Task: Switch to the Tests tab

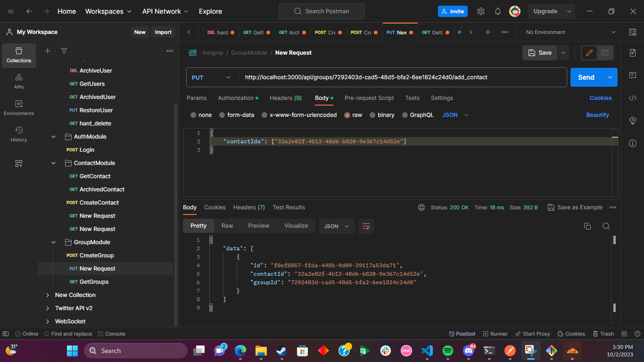Action: [412, 98]
